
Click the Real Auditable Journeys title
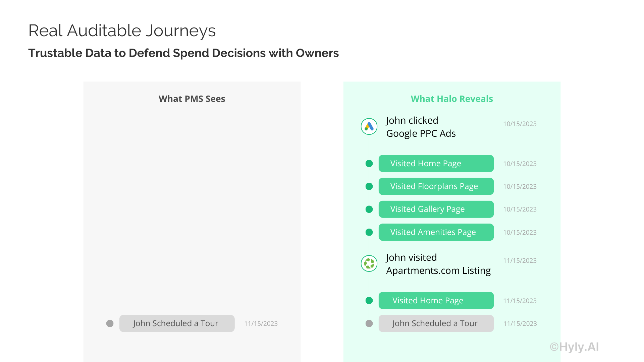click(122, 31)
